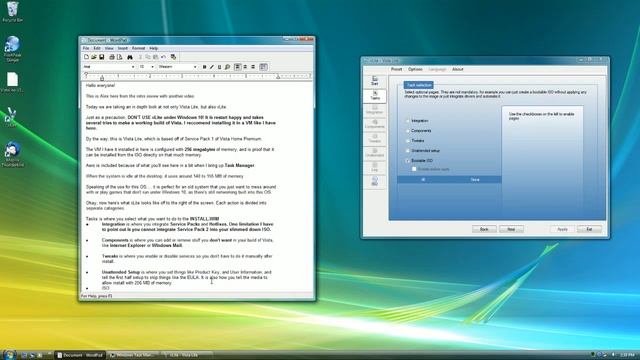This screenshot has width=640, height=360.
Task: Enable the Integration checkbox in vLite
Action: click(408, 121)
